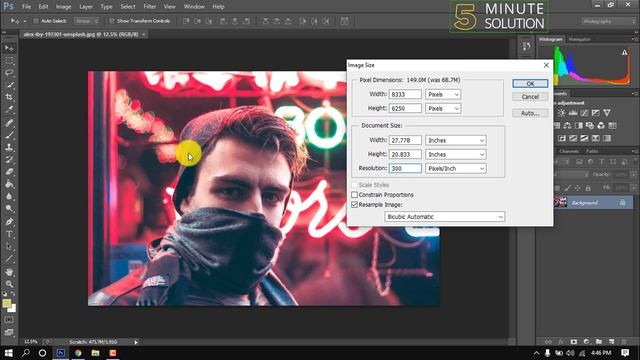Viewport: 640px width, 360px height.
Task: Switch to the Navigator tab
Action: 580,39
